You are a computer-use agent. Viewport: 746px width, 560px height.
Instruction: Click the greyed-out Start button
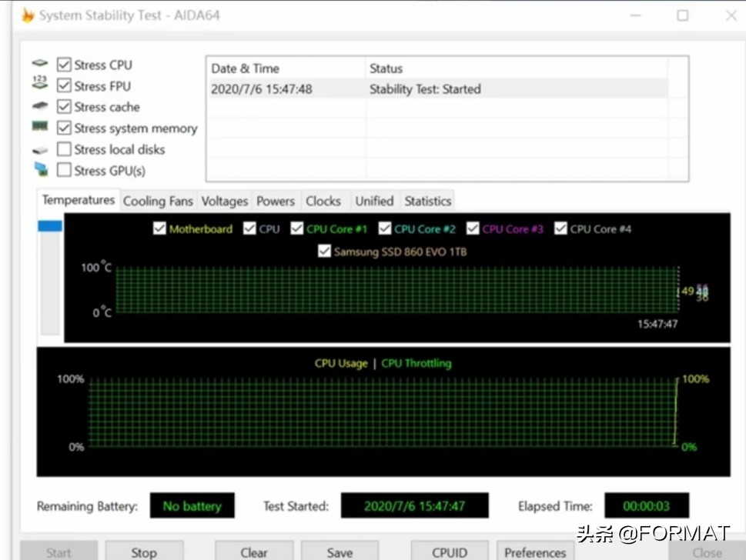click(59, 552)
